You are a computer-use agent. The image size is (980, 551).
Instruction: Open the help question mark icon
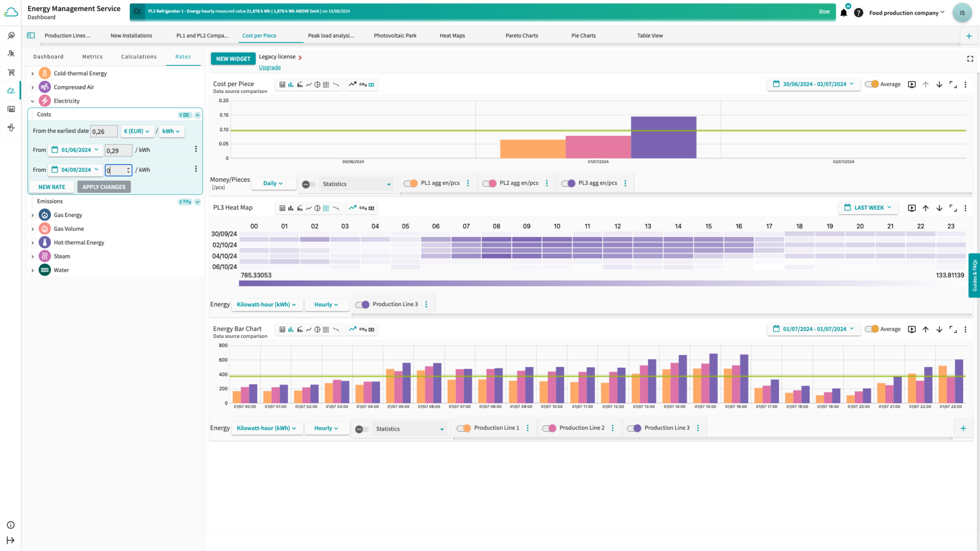859,13
